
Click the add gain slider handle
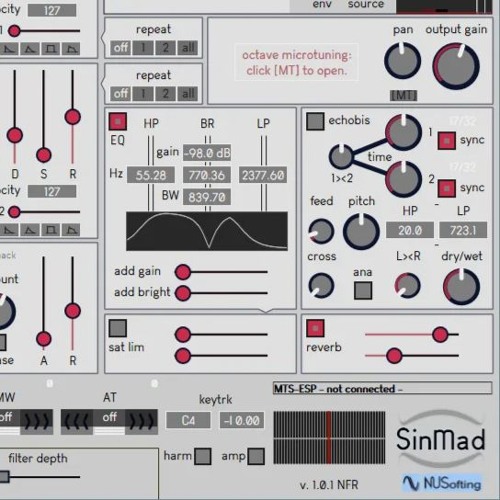183,272
